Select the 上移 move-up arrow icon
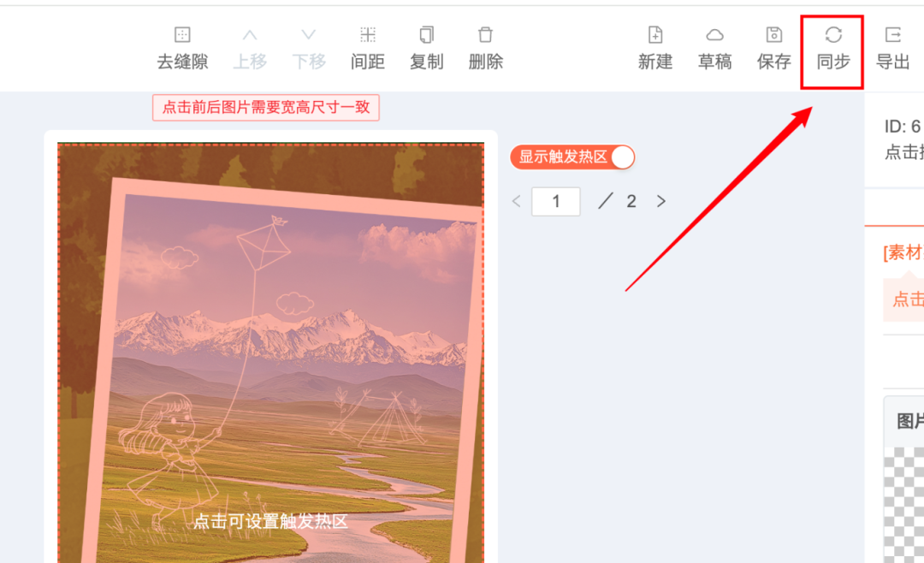This screenshot has width=924, height=563. (250, 35)
